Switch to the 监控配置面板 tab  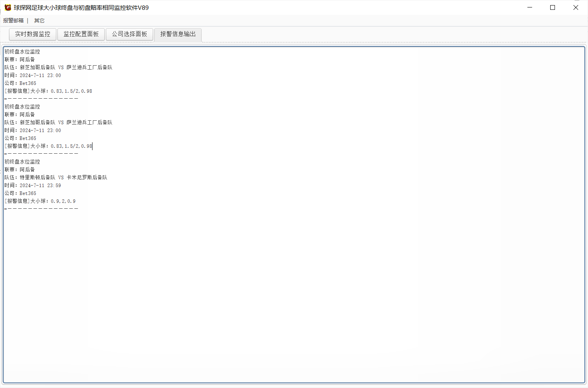81,34
